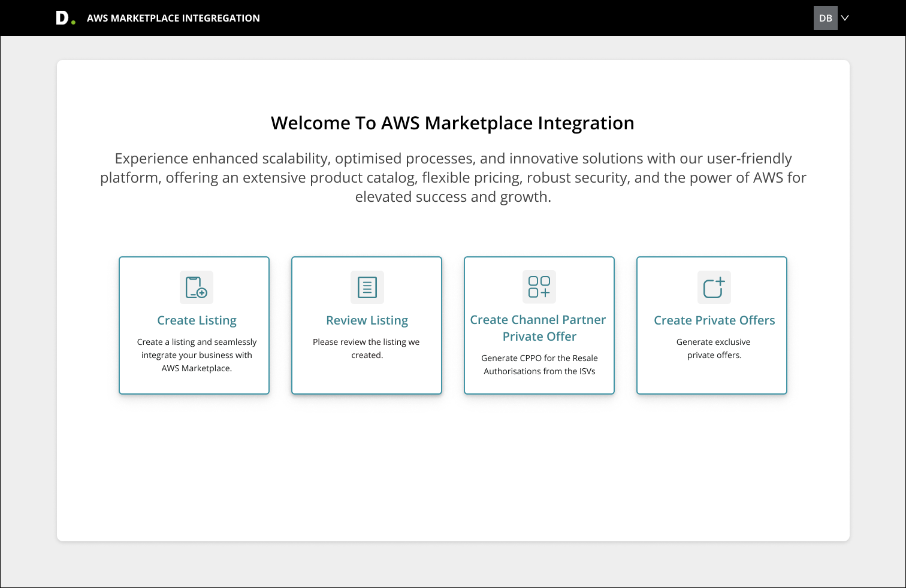Click the Welcome To AWS Marketplace Integration heading
This screenshot has height=588, width=906.
[x=452, y=123]
